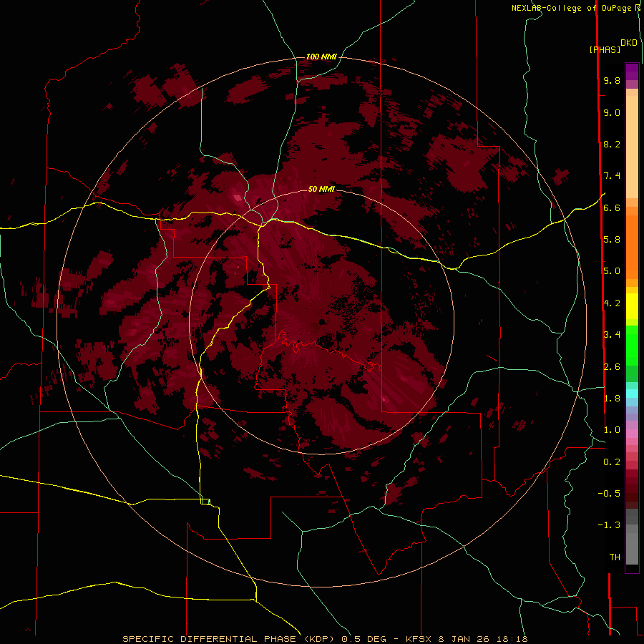
Task: Click the 6.6 legend value
Action: pyautogui.click(x=612, y=208)
